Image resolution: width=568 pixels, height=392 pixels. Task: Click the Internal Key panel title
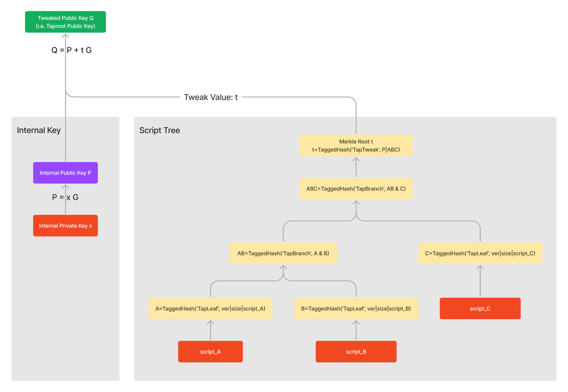pyautogui.click(x=39, y=130)
